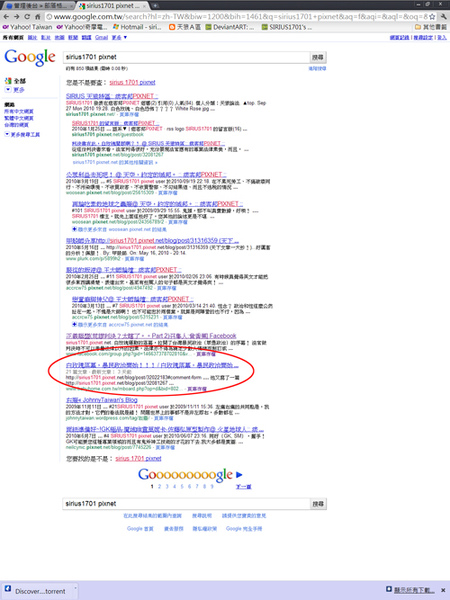Open the Yahoo! Taiwan bookmark
The height and width of the screenshot is (600, 450).
(27, 27)
